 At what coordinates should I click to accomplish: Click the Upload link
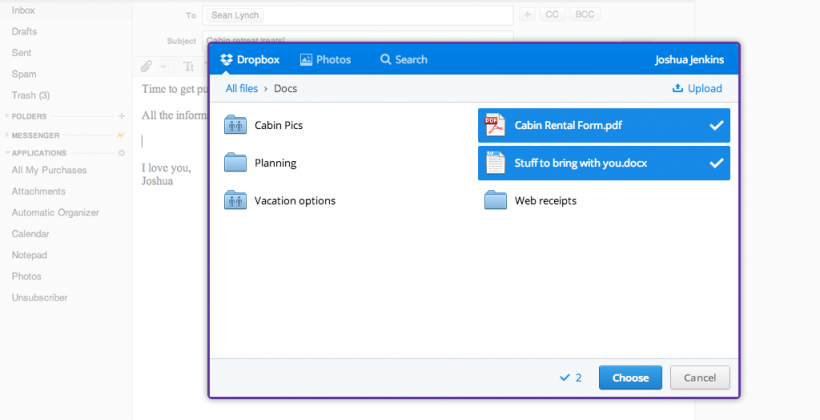(x=697, y=88)
